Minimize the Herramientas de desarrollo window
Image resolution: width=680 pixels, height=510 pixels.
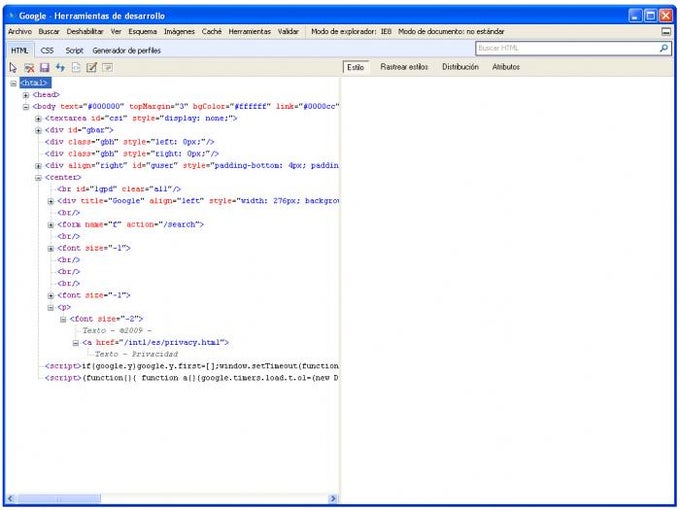[x=635, y=16]
